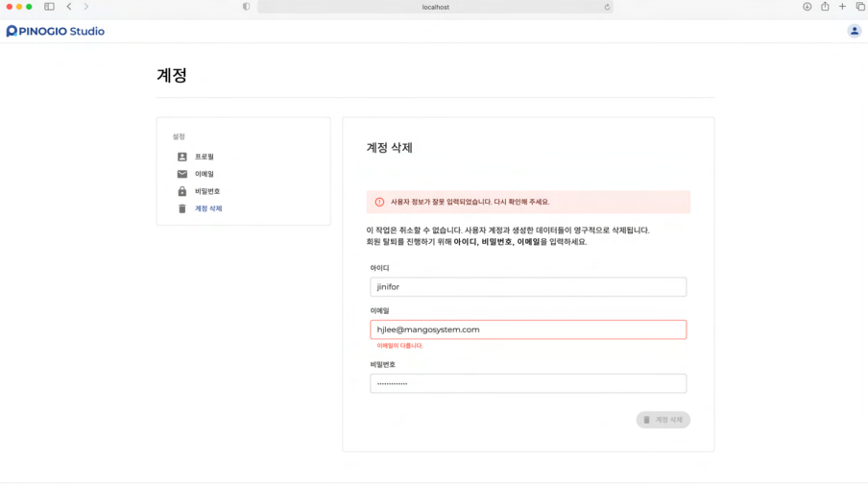
Task: Click the localhost address bar
Action: pyautogui.click(x=435, y=7)
